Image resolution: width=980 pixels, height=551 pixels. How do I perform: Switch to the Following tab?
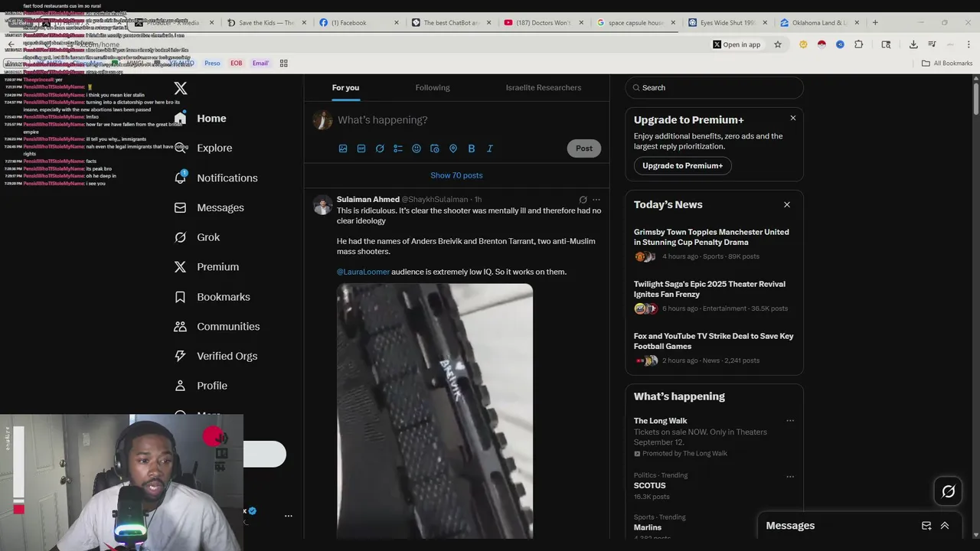point(433,88)
